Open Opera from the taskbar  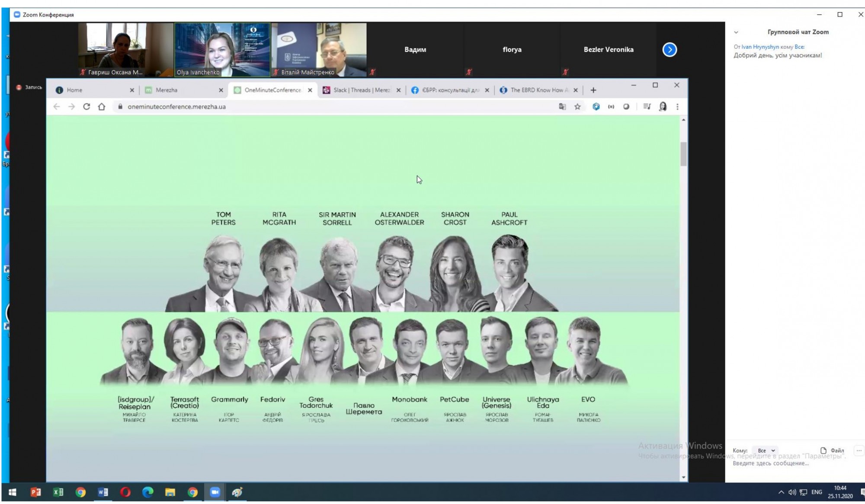pos(125,492)
